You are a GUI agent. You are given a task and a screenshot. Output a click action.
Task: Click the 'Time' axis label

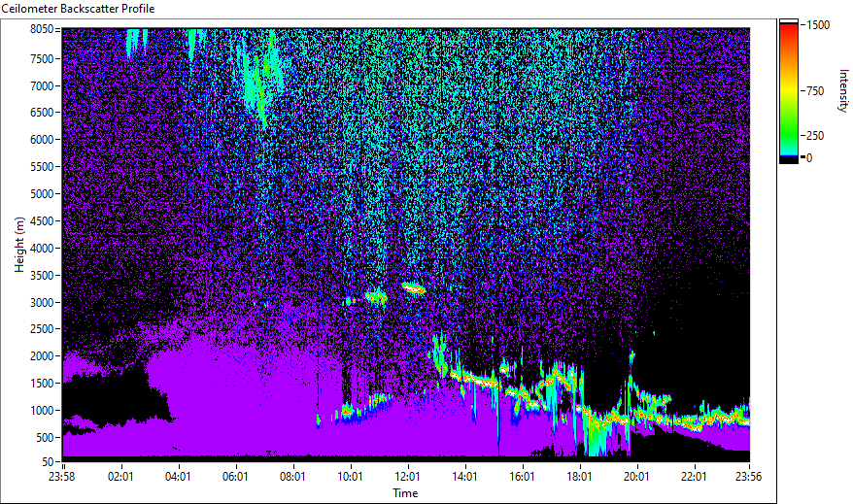click(405, 493)
